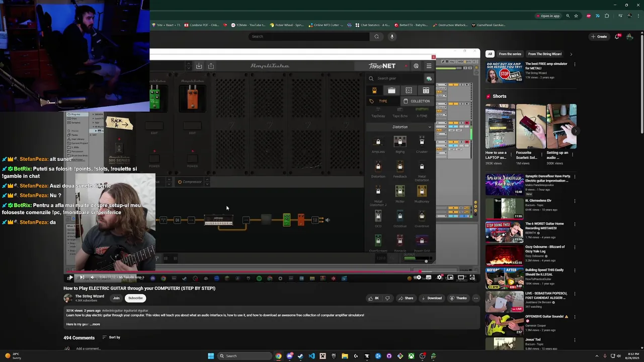The image size is (644, 362).
Task: Switch to the TYPE tab in gear browser
Action: 383,101
